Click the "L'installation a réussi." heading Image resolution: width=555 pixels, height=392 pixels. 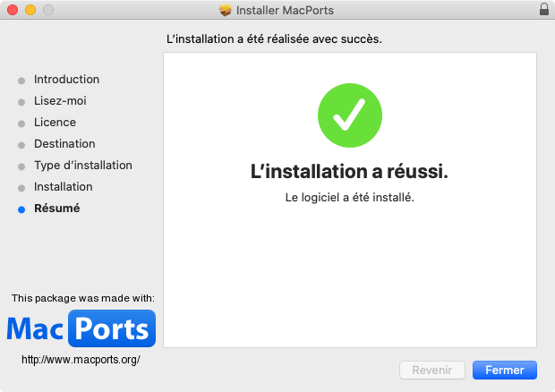[x=349, y=172]
